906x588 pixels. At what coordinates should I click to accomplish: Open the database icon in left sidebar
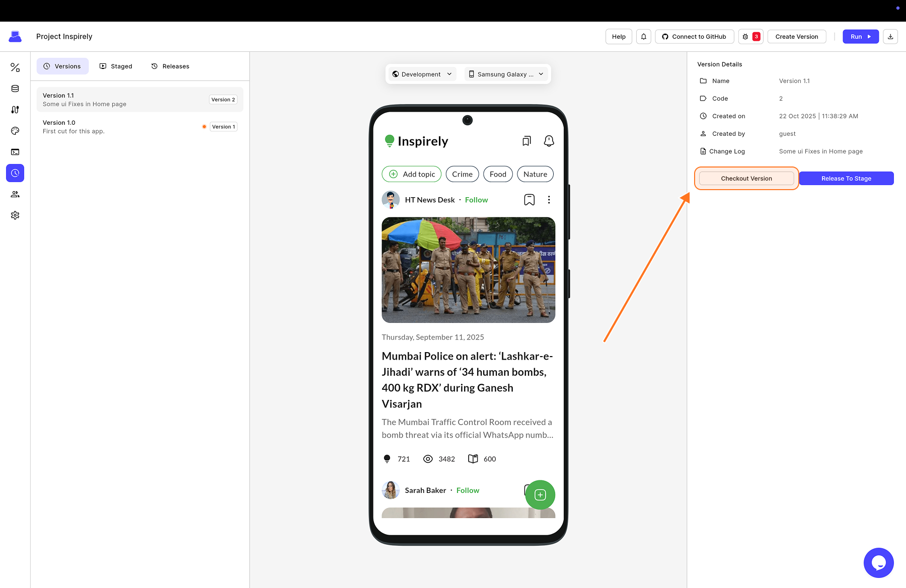tap(15, 89)
